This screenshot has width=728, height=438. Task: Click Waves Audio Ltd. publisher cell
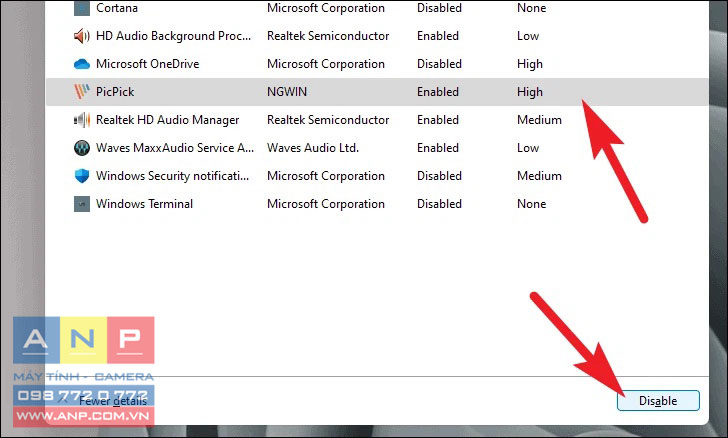point(313,148)
